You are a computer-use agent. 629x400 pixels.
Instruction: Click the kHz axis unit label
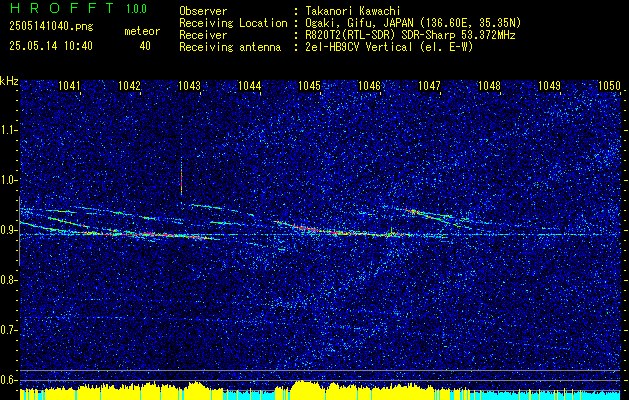[x=9, y=81]
